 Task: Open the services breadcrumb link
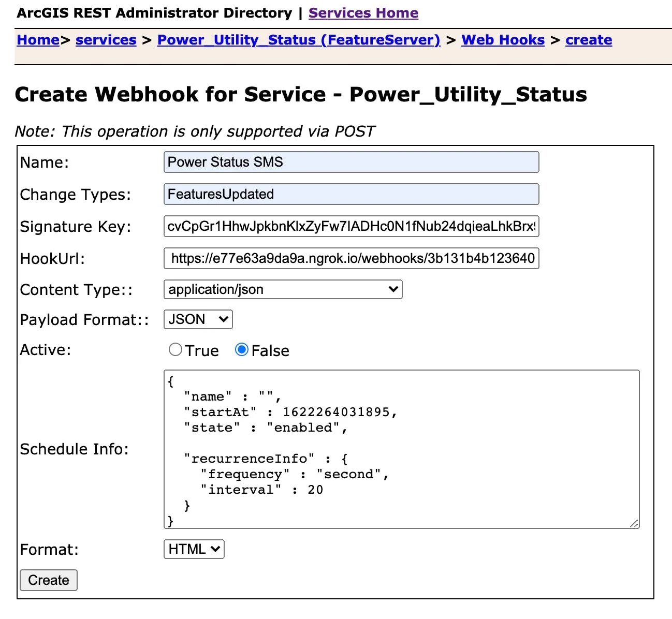pos(106,39)
